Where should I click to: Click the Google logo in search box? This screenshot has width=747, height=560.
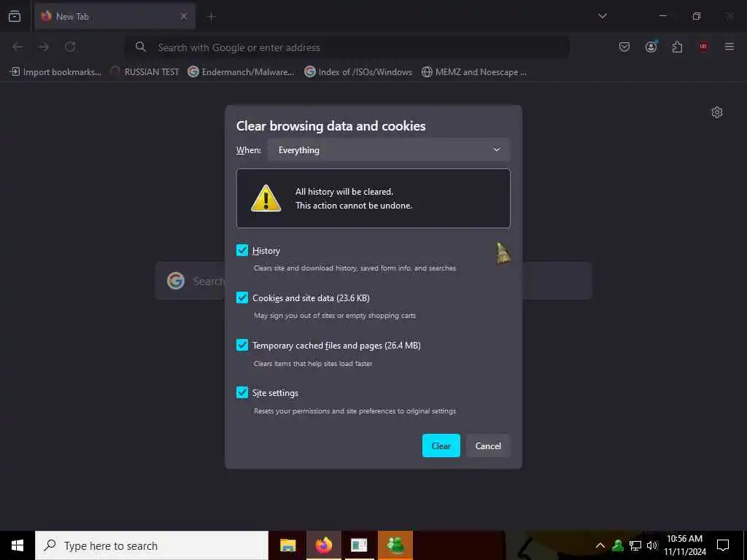[x=176, y=281]
